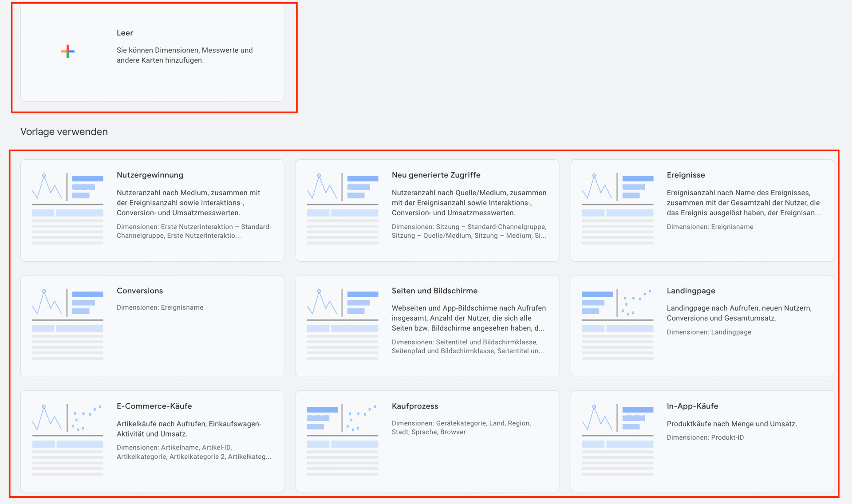
Task: Click 'Dimensionen: Gerätekategorie, Land, Region' text
Action: coord(461,428)
